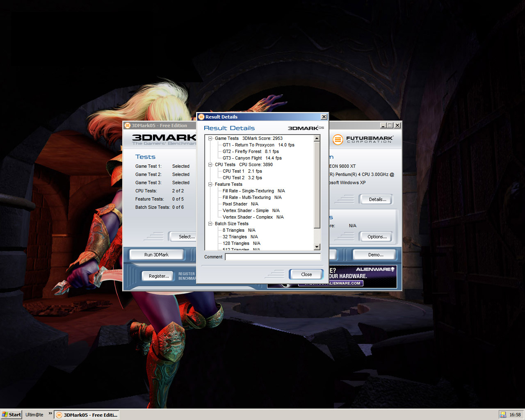Collapse the Batch Size Tests node
The height and width of the screenshot is (420, 525).
(210, 224)
